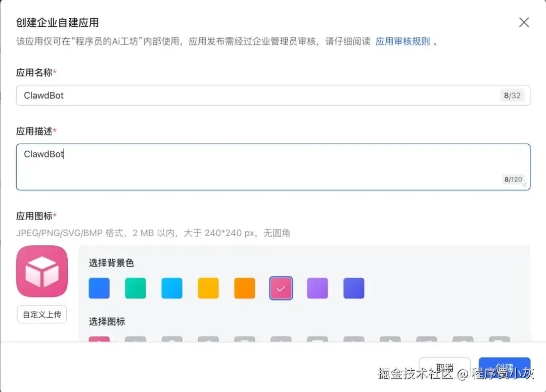The height and width of the screenshot is (392, 546).
Task: Open the 应用审核规则 link
Action: tap(402, 41)
